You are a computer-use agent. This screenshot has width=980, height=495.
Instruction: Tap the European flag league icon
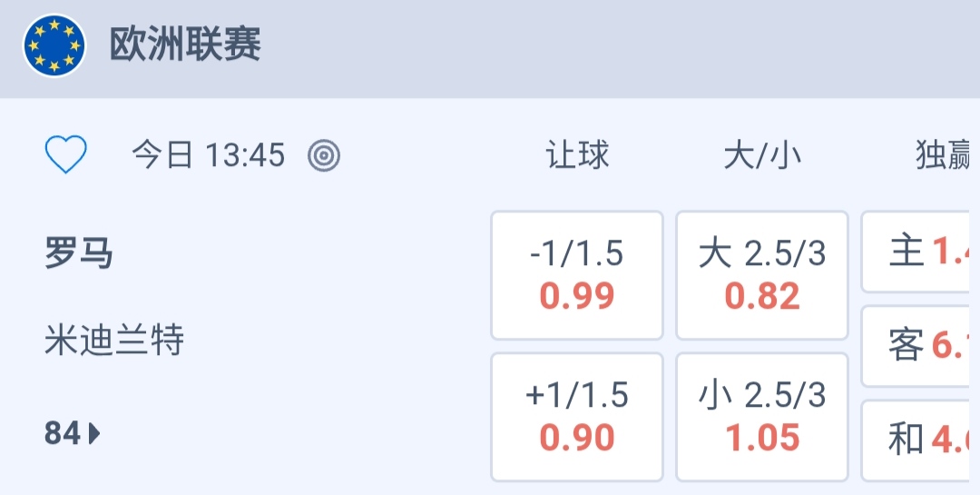click(54, 45)
